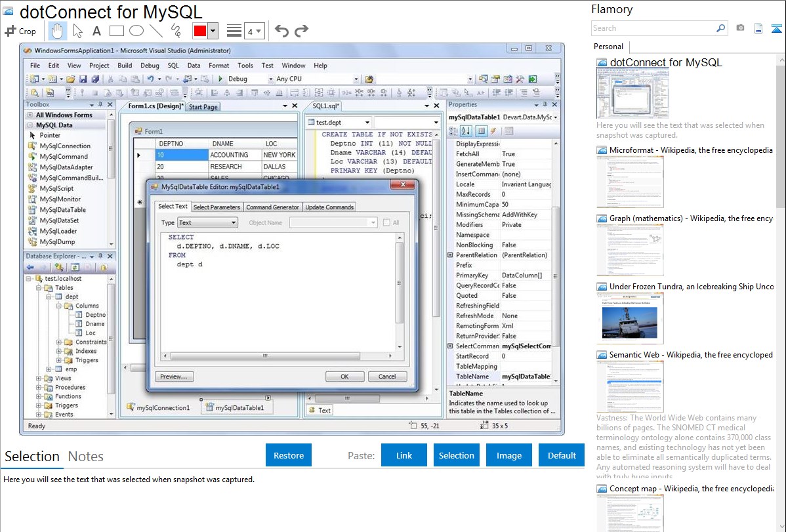Click the Alphabetical sort button in Properties

(466, 131)
